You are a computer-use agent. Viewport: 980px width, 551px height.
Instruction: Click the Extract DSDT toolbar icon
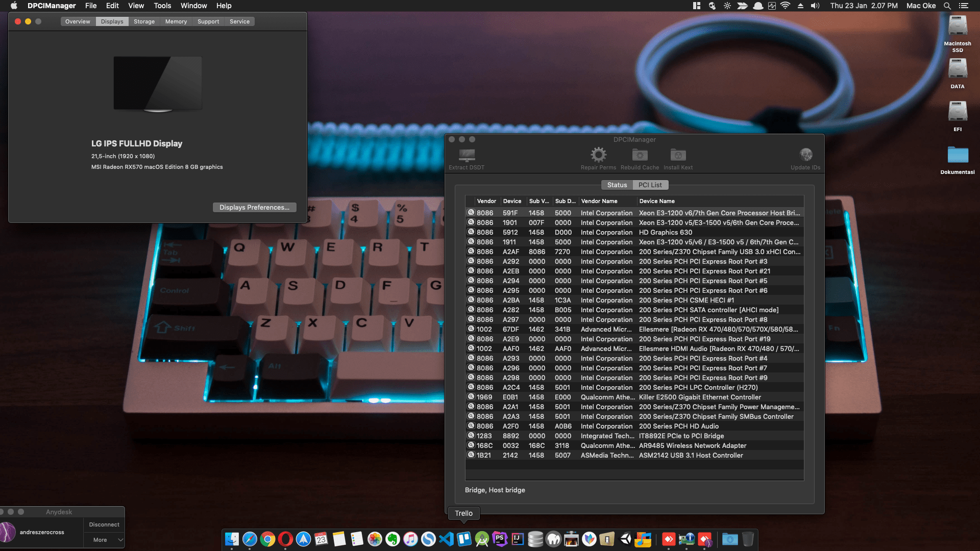(467, 155)
